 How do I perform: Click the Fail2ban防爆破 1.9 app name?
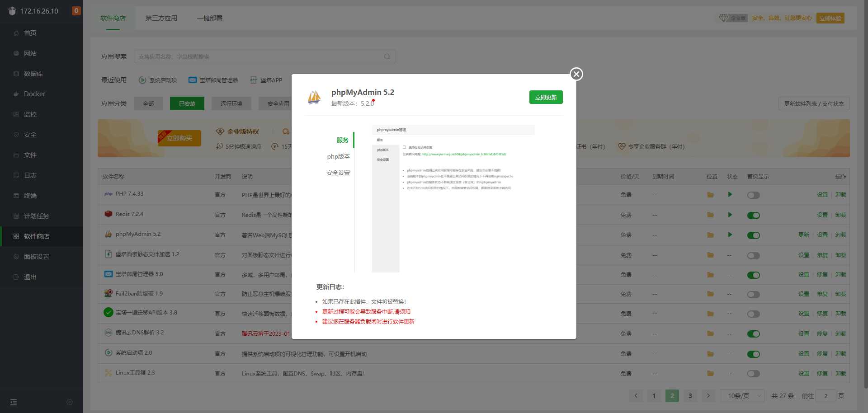click(139, 294)
